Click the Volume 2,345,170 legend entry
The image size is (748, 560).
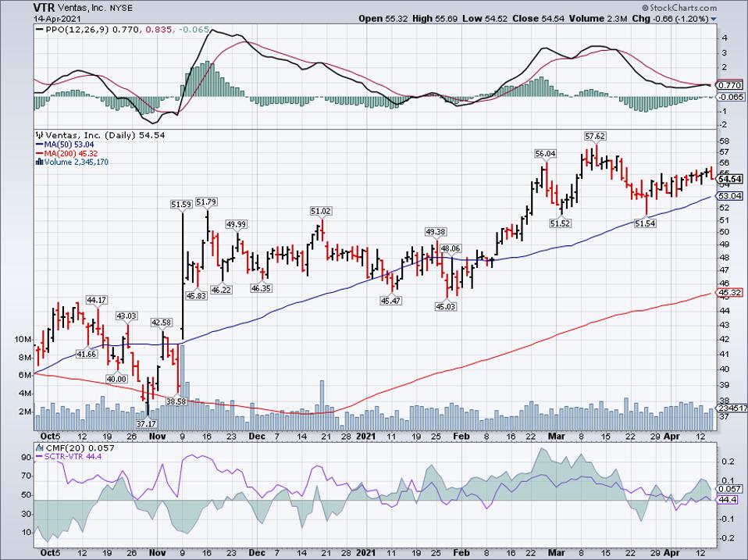pos(77,162)
